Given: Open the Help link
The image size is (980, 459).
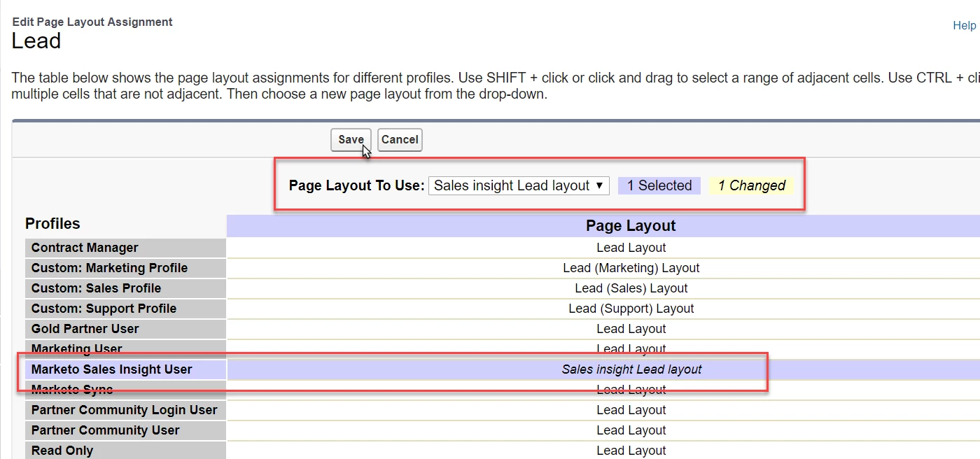Looking at the screenshot, I should coord(964,25).
